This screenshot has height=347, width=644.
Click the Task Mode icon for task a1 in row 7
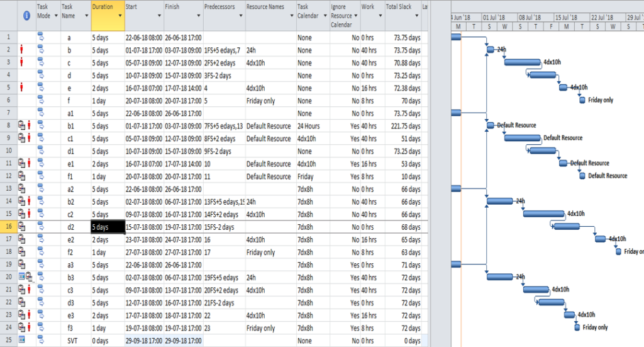pyautogui.click(x=41, y=113)
